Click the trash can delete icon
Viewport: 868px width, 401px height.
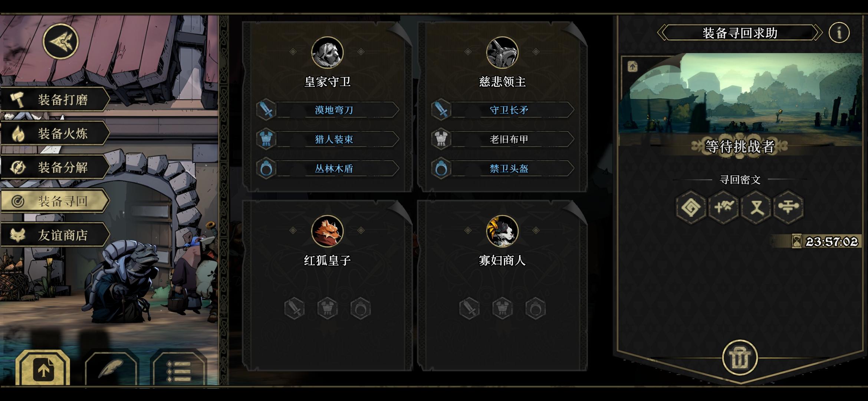[x=740, y=358]
